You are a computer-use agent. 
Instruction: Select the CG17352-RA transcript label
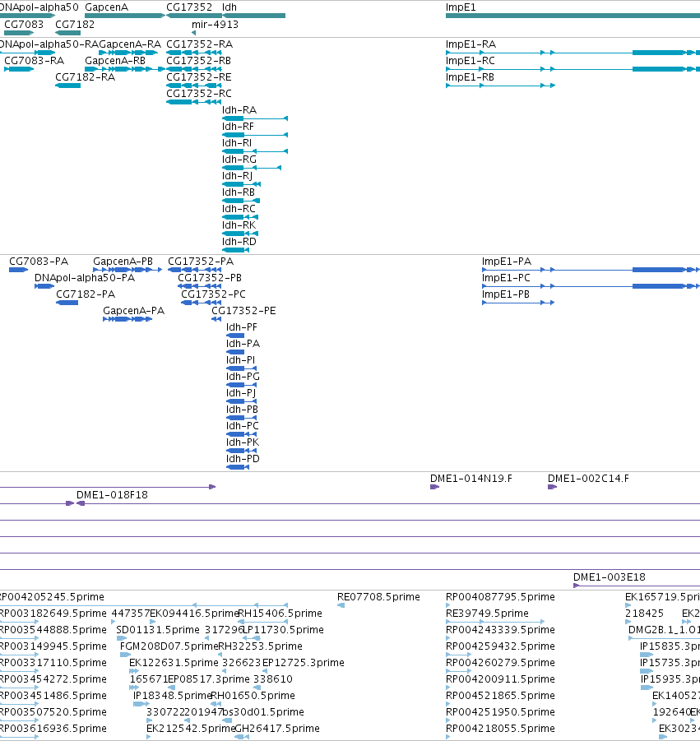199,44
